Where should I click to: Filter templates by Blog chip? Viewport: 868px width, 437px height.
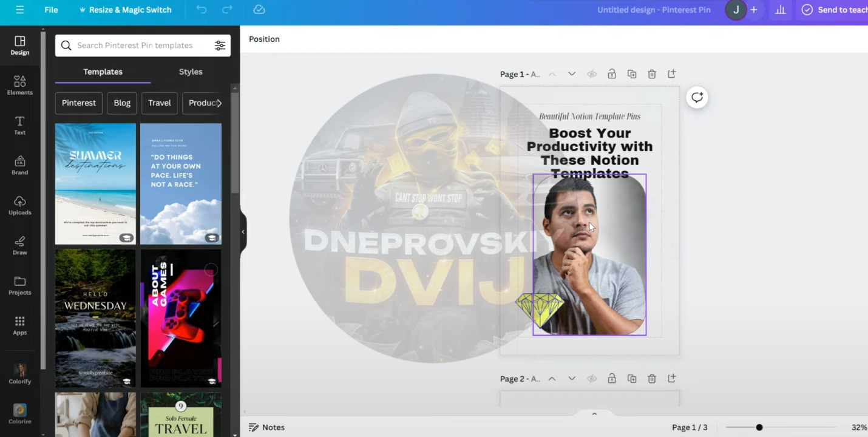point(122,103)
